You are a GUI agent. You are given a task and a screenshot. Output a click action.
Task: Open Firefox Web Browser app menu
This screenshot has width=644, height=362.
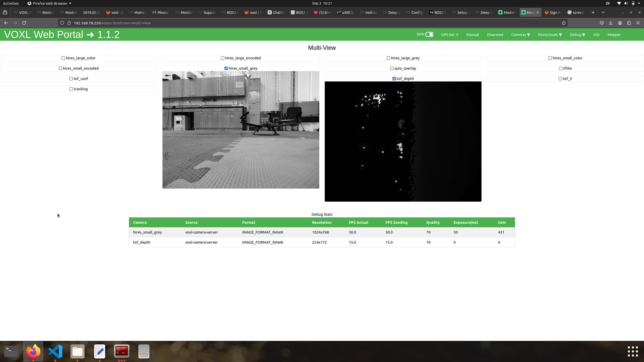tap(49, 3)
